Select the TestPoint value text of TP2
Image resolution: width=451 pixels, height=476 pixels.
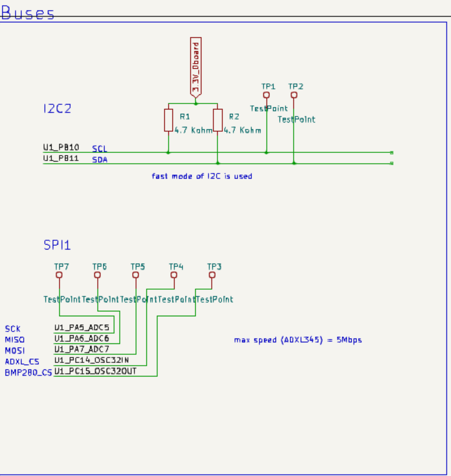(x=297, y=119)
